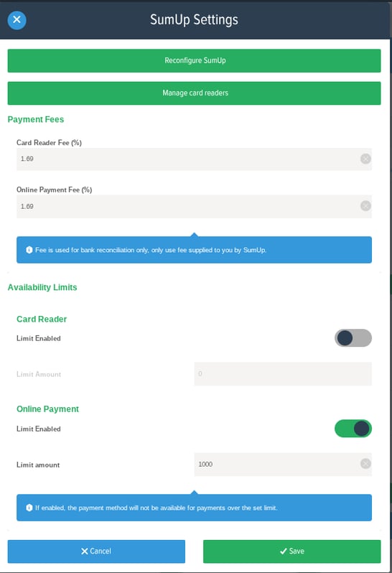This screenshot has width=392, height=573.
Task: Click the info icon in fee reconciliation notice
Action: coord(29,250)
